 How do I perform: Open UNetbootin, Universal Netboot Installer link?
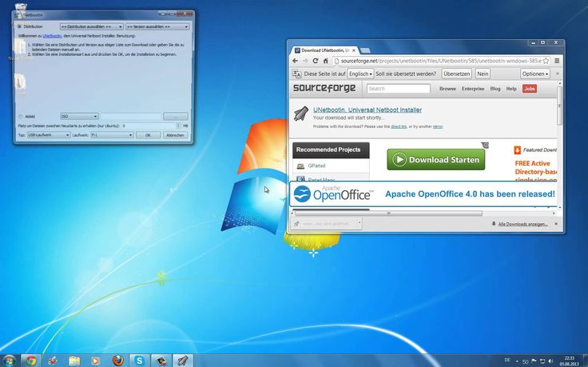pos(367,110)
